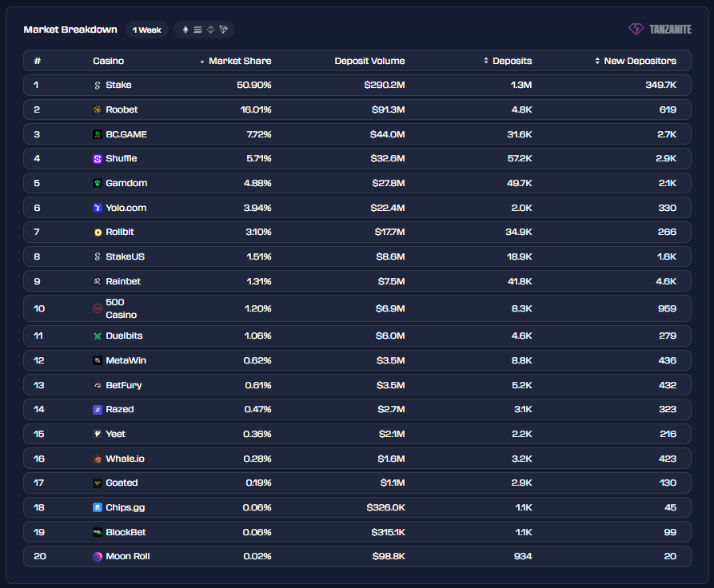
Task: Click the Moon Roll casino logo
Action: [x=97, y=557]
